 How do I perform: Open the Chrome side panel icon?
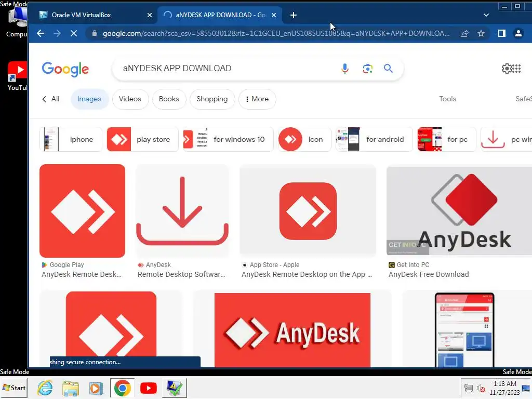(502, 33)
